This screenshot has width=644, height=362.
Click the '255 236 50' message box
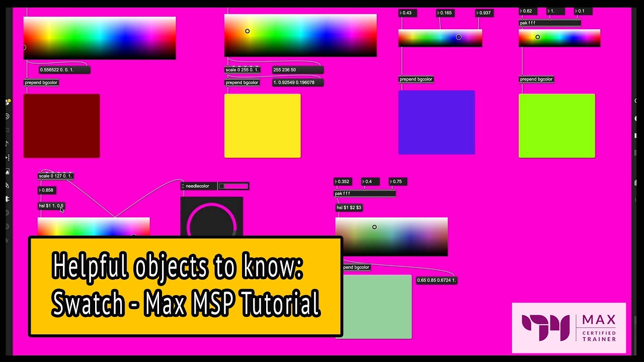pos(298,70)
